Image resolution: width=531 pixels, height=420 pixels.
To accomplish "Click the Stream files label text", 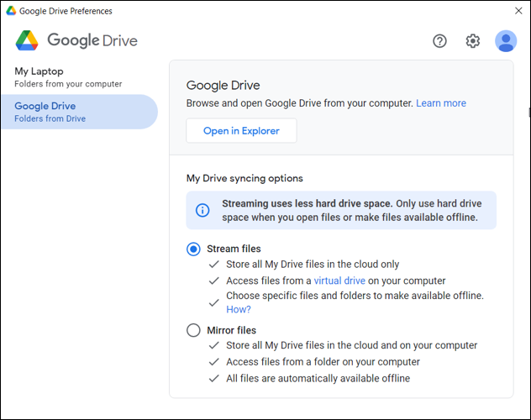I will pyautogui.click(x=234, y=249).
